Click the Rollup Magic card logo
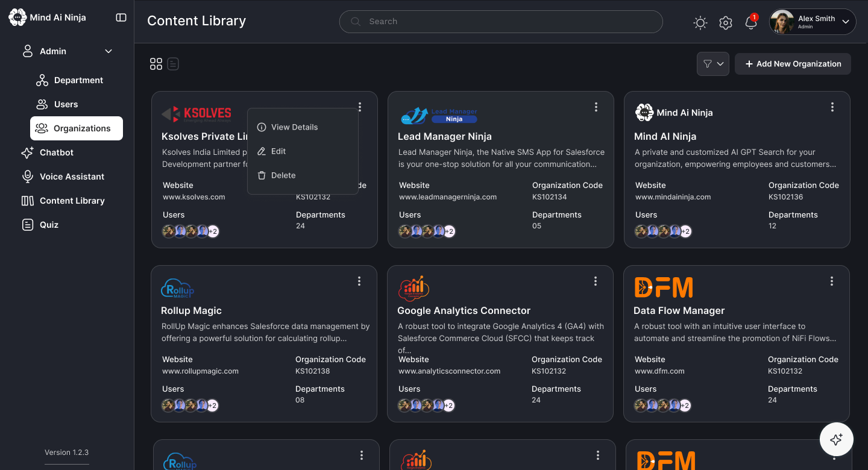The width and height of the screenshot is (868, 470). coord(178,289)
